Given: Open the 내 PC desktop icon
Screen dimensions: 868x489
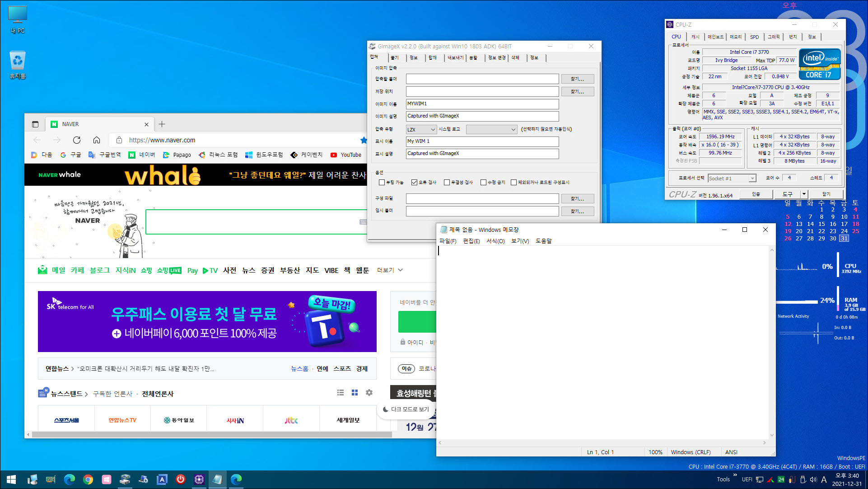Looking at the screenshot, I should point(18,20).
